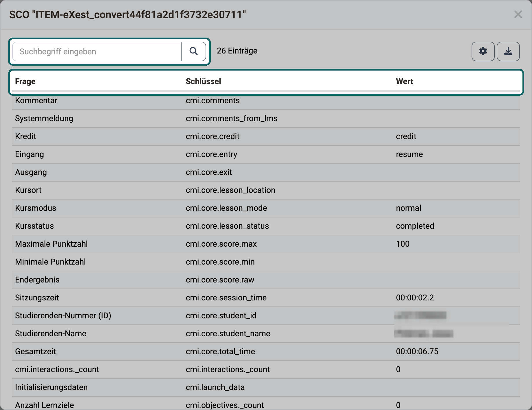Click the 'cmi.core.lesson_mode' key cell
532x410 pixels.
click(226, 208)
